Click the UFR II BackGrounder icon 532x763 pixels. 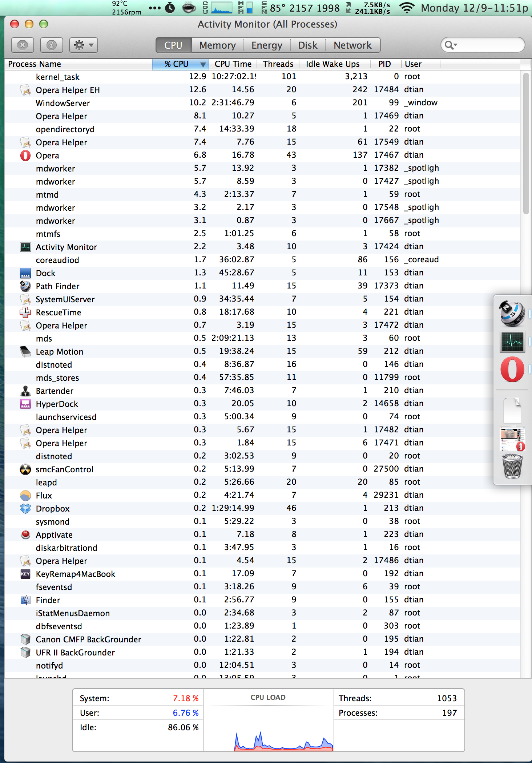point(25,653)
